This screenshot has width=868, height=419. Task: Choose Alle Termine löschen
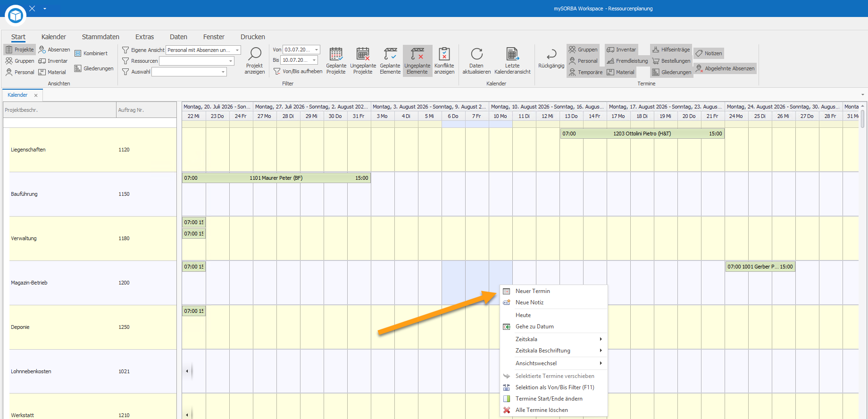point(554,410)
